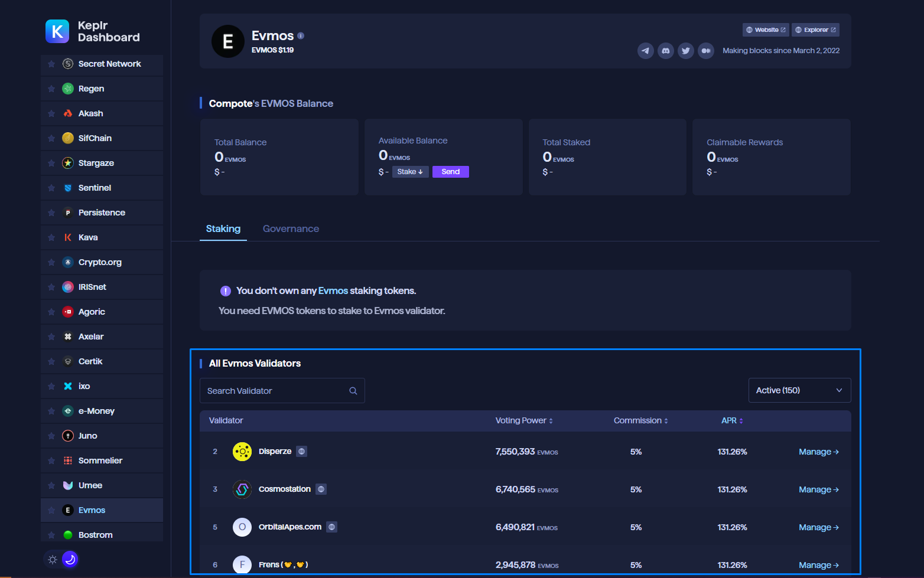Click the info icon next to Evmos title
This screenshot has height=578, width=924.
tap(301, 36)
